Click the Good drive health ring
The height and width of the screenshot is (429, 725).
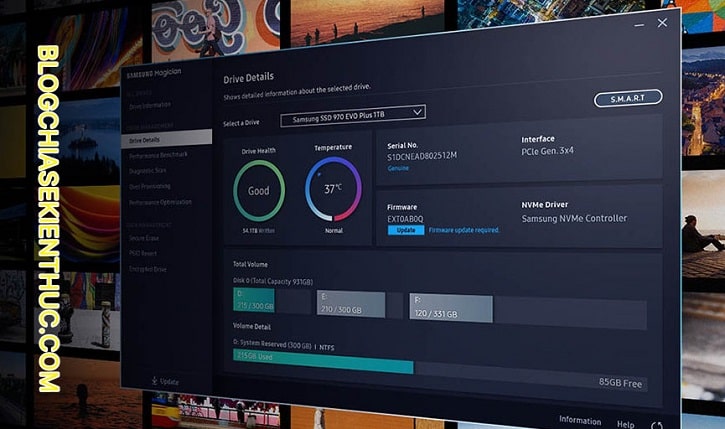(x=259, y=190)
